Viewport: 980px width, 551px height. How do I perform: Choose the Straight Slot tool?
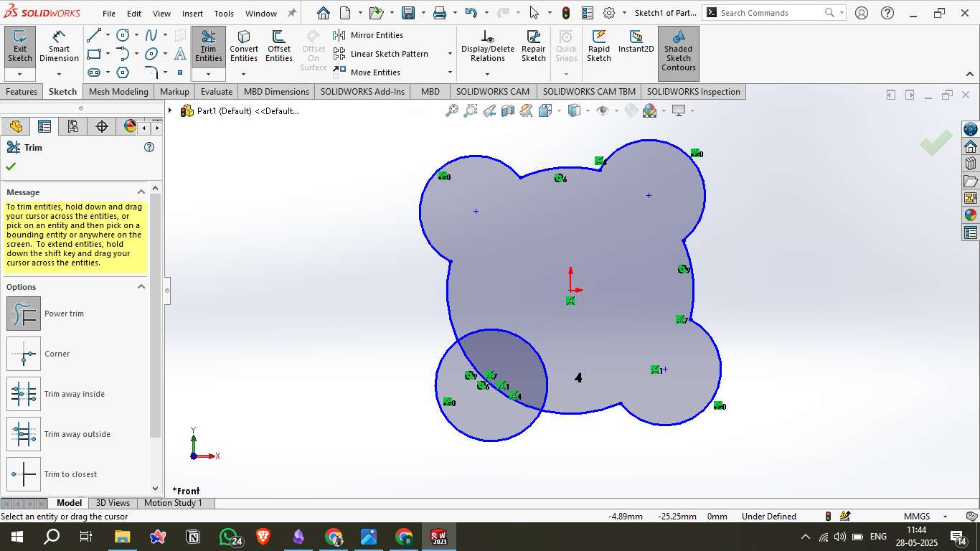point(94,72)
